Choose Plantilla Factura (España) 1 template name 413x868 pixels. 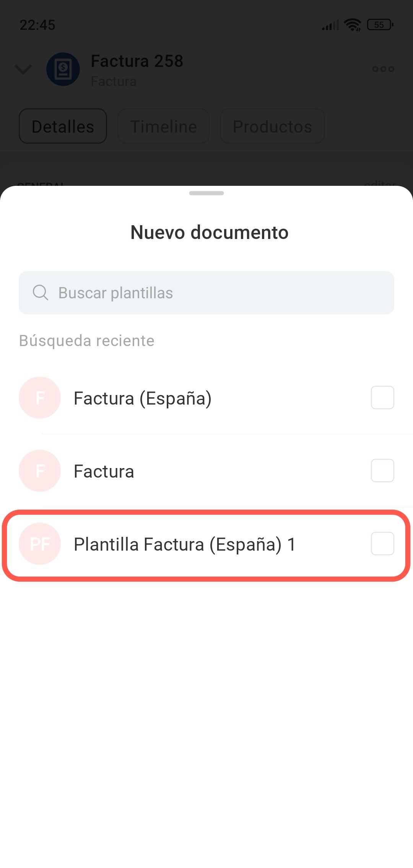coord(184,545)
